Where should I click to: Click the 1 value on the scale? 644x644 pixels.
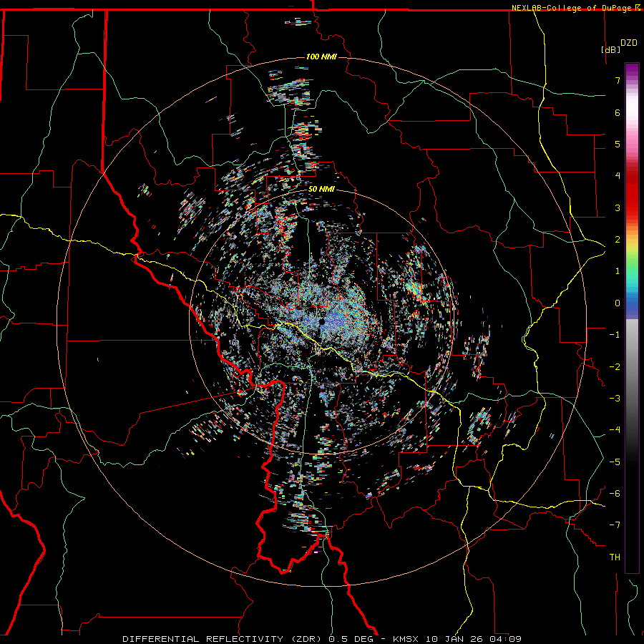(618, 271)
